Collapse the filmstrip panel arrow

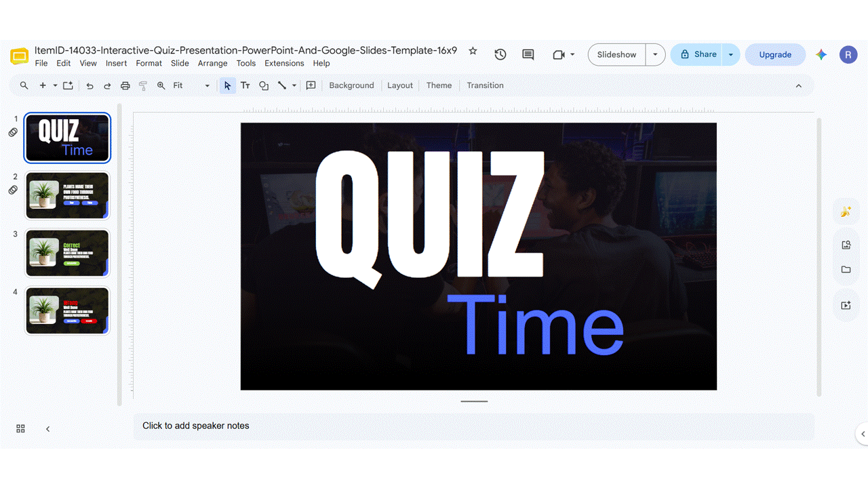pyautogui.click(x=47, y=429)
